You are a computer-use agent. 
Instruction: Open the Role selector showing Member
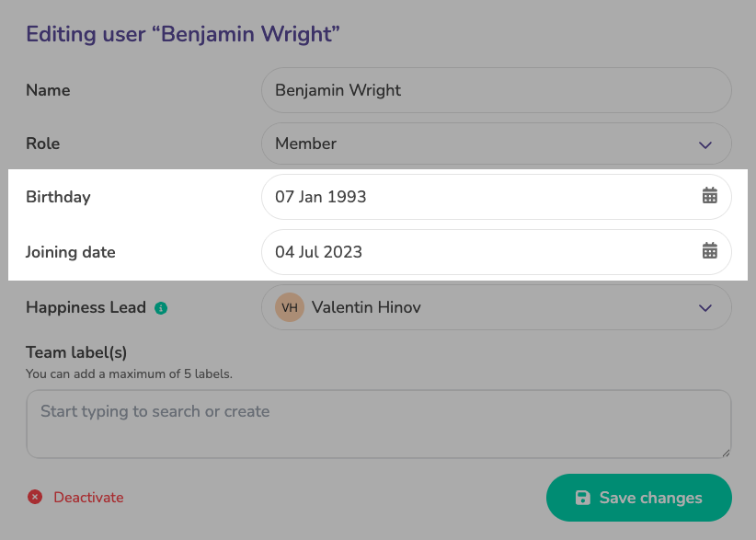coord(478,144)
